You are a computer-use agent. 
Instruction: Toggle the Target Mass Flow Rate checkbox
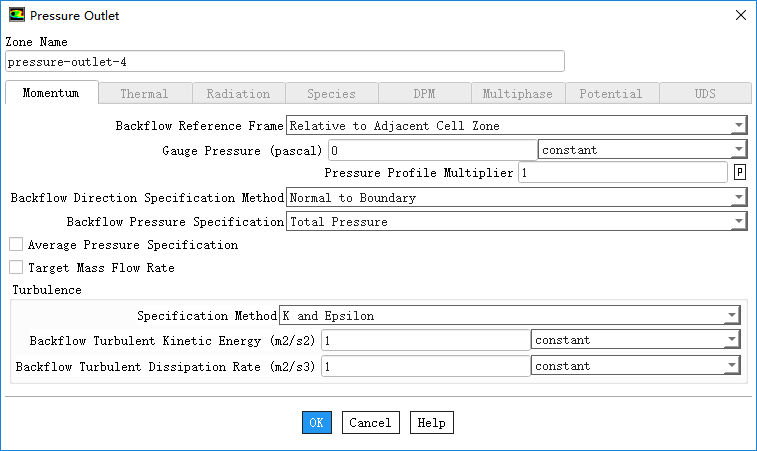(16, 268)
